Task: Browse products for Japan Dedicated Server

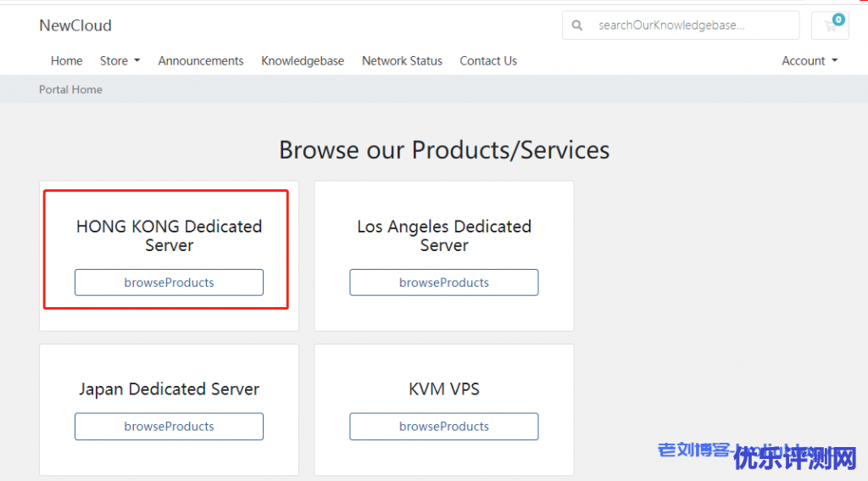Action: pos(169,427)
